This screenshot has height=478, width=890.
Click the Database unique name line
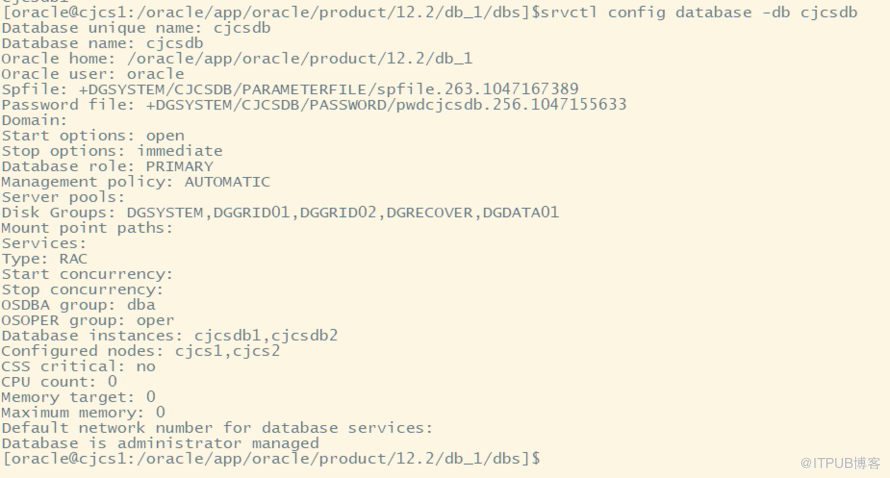click(136, 28)
